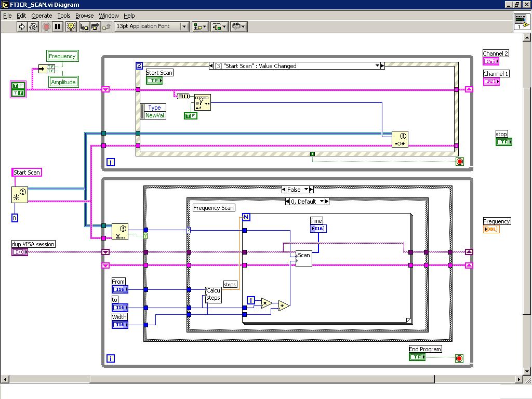Click Run Continuously icon
This screenshot has height=399, width=532.
point(34,26)
